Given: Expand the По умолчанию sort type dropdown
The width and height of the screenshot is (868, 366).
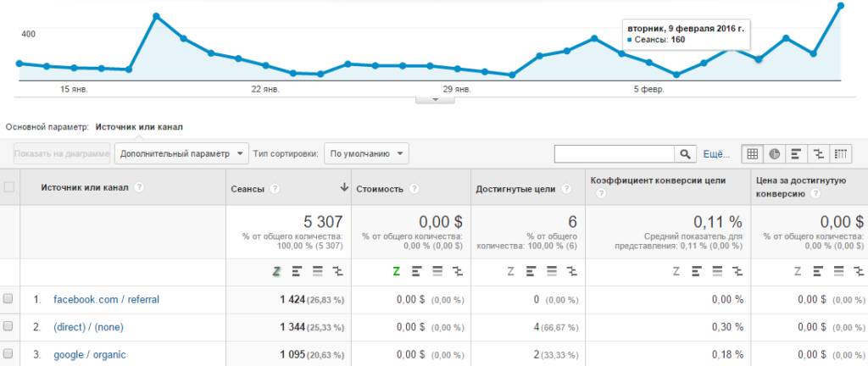Looking at the screenshot, I should click(x=366, y=154).
